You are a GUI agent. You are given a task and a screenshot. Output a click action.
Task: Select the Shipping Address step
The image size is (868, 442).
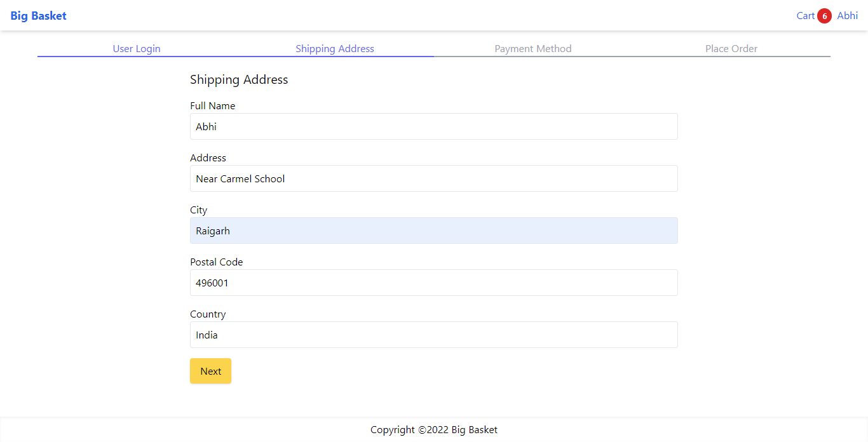pos(335,49)
